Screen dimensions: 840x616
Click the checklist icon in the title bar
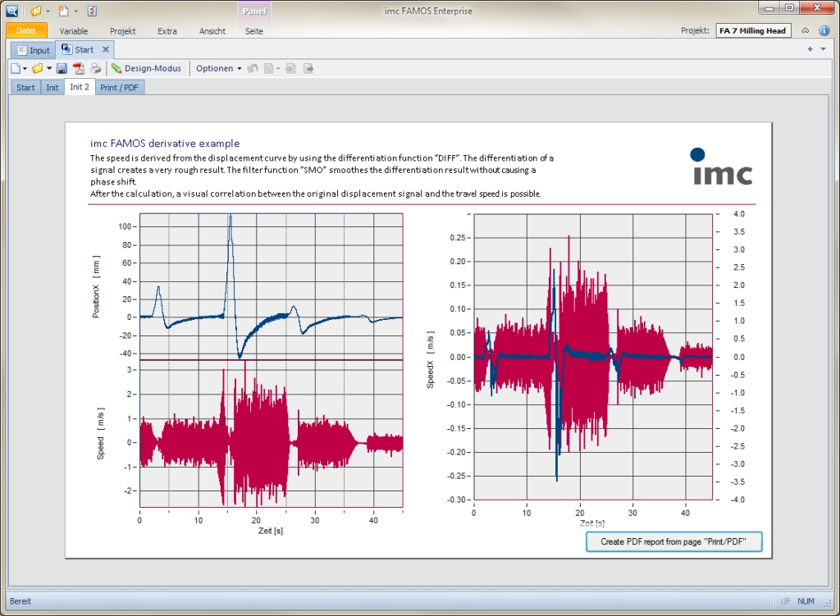92,11
